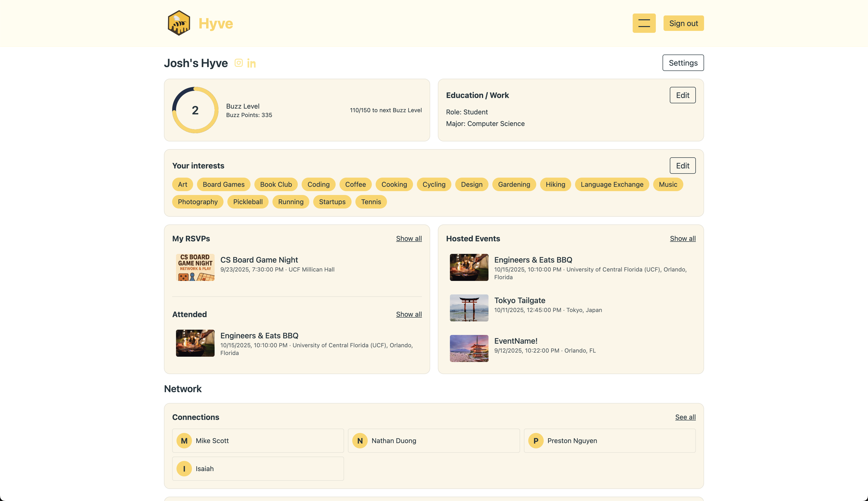Viewport: 868px width, 501px height.
Task: Select the Language Exchange interest chip
Action: 611,184
